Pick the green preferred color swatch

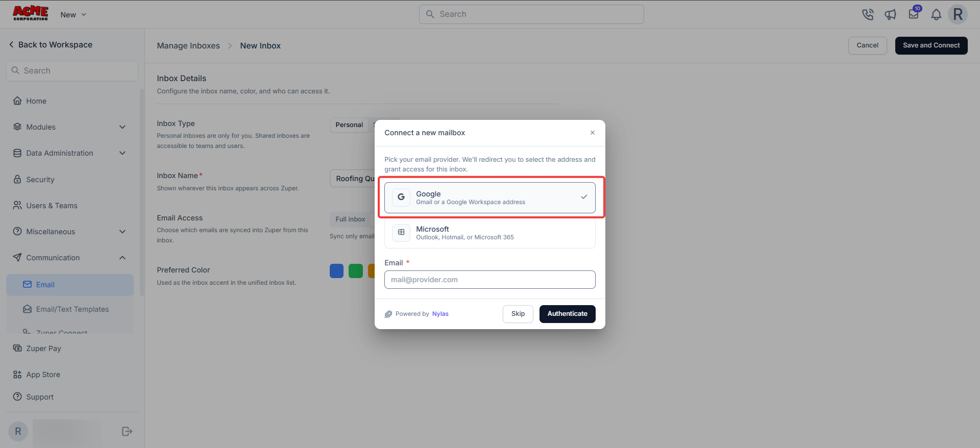(356, 271)
